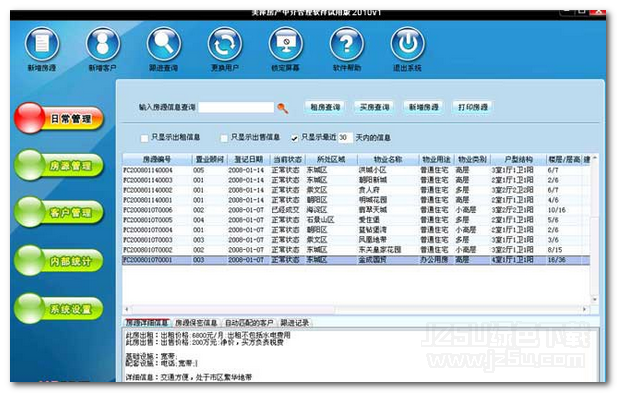This screenshot has height=393, width=617.
Task: Click the 跟进查询 magnifier icon
Action: pyautogui.click(x=164, y=44)
